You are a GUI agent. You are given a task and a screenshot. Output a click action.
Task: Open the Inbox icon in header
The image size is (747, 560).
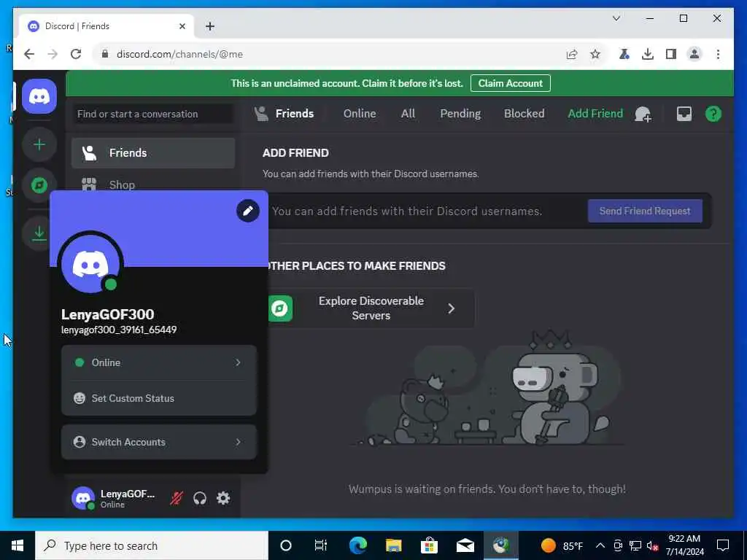pyautogui.click(x=684, y=114)
